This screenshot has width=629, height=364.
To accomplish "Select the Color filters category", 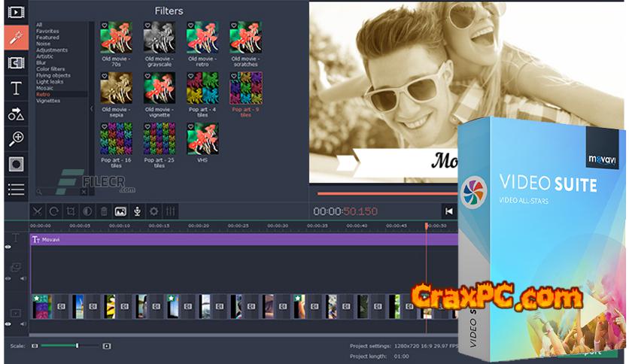I will [x=50, y=68].
